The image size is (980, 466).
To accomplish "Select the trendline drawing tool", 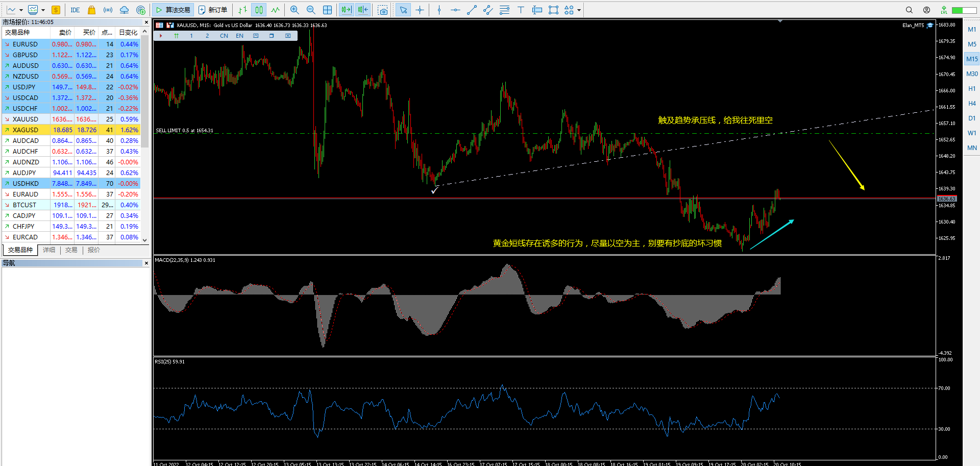I will coord(472,10).
